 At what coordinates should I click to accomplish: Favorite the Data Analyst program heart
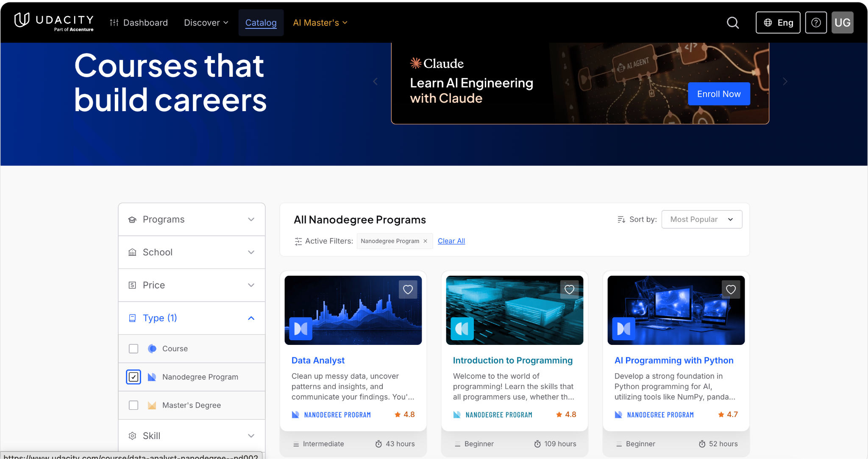point(408,289)
